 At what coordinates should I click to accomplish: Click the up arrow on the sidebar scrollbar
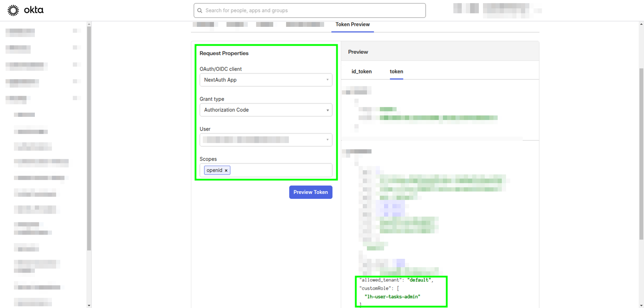pyautogui.click(x=89, y=24)
